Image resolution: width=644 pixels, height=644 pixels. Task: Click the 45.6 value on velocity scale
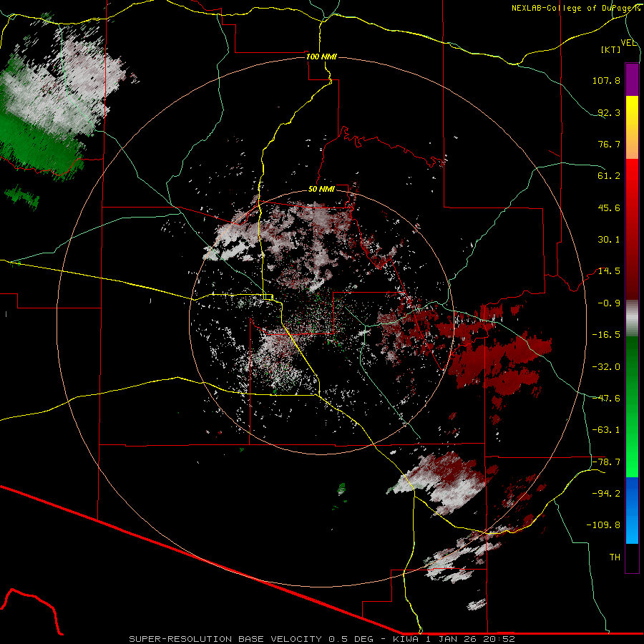(609, 208)
